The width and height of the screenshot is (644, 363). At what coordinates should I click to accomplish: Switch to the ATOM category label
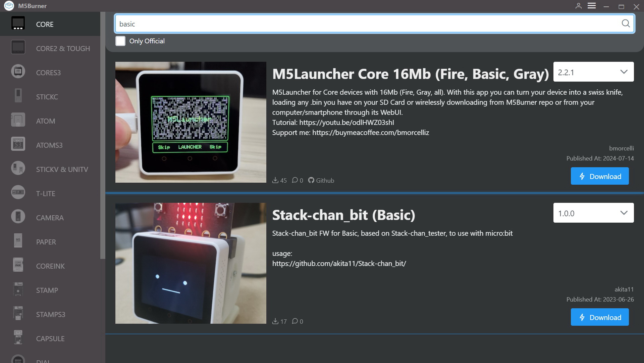[x=46, y=121]
